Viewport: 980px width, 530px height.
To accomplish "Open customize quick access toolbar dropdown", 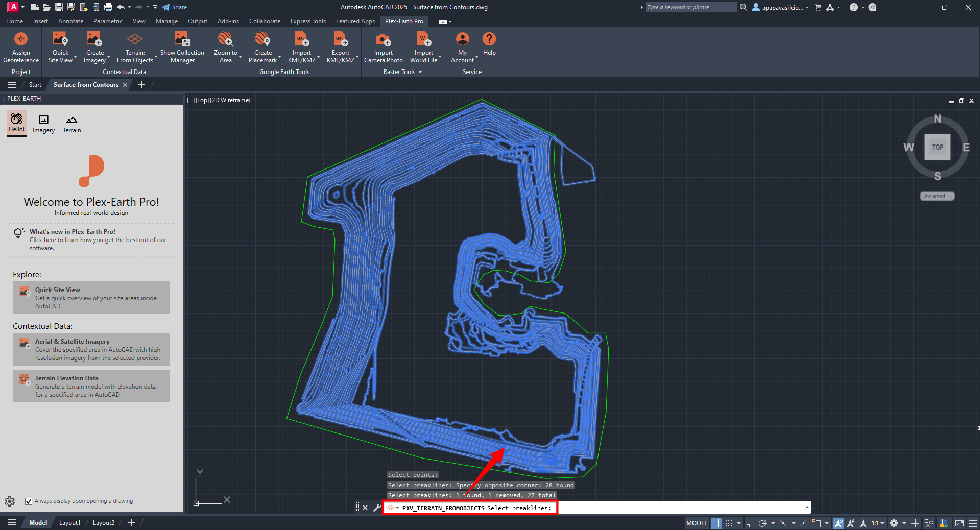I will (x=155, y=7).
